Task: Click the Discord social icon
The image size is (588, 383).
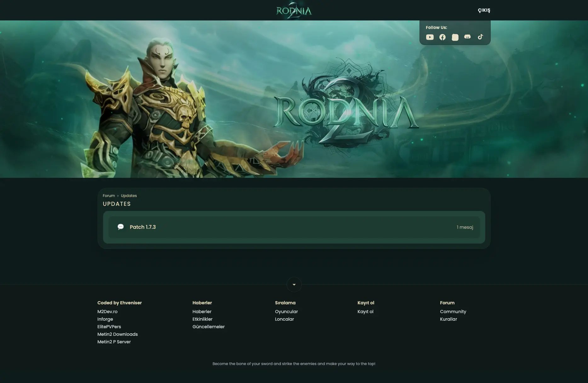Action: click(x=467, y=37)
